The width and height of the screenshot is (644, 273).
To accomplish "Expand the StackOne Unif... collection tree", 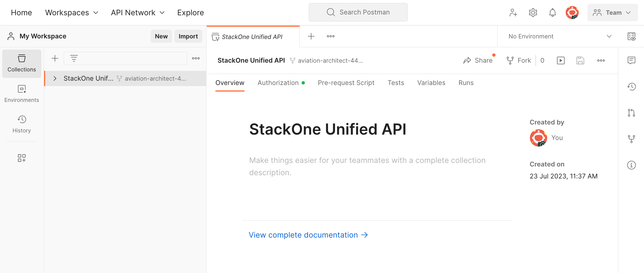I will [55, 78].
